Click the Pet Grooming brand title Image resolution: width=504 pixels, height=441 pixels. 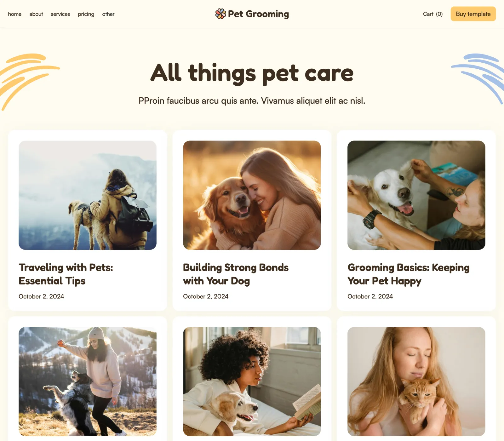(x=258, y=14)
